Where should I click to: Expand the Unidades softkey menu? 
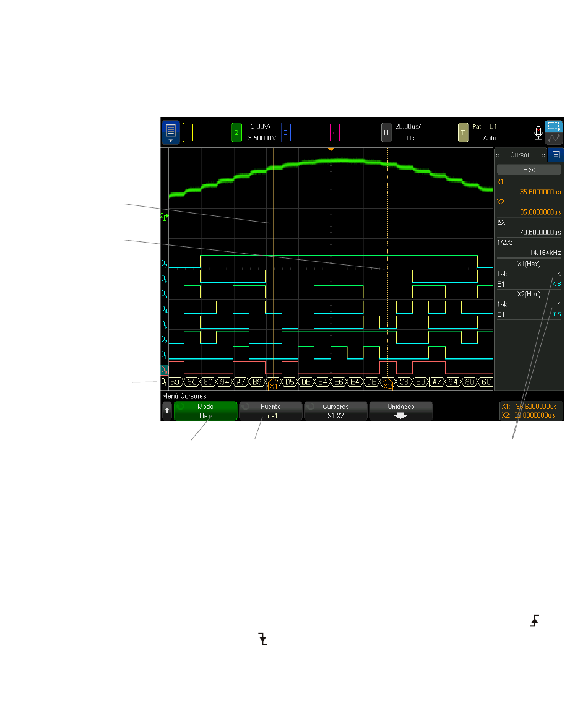401,410
